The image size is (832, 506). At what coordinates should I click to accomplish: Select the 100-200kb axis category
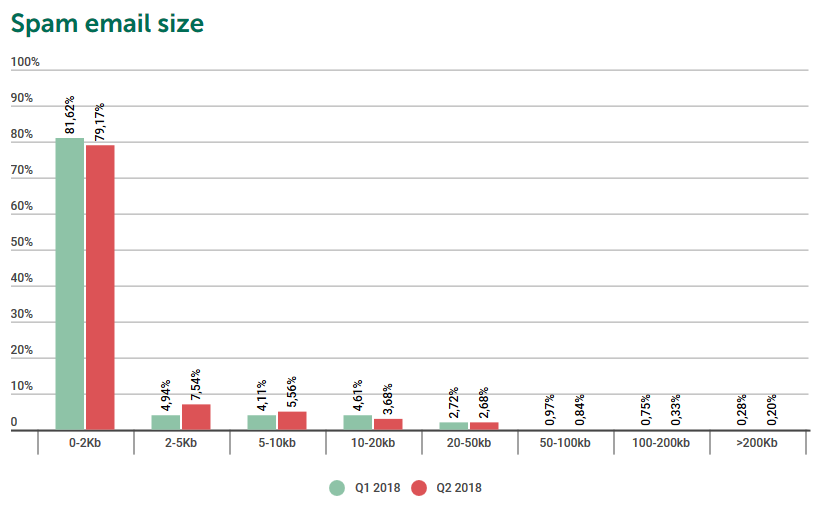click(x=661, y=443)
